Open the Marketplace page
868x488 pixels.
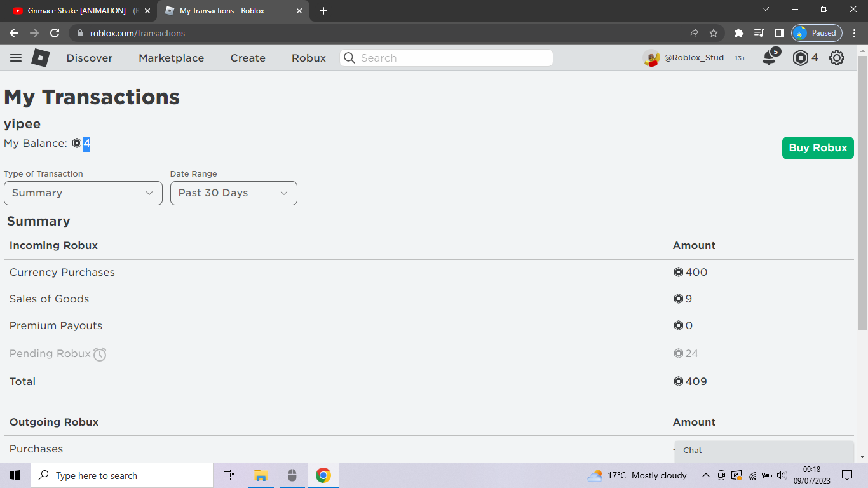(x=172, y=58)
